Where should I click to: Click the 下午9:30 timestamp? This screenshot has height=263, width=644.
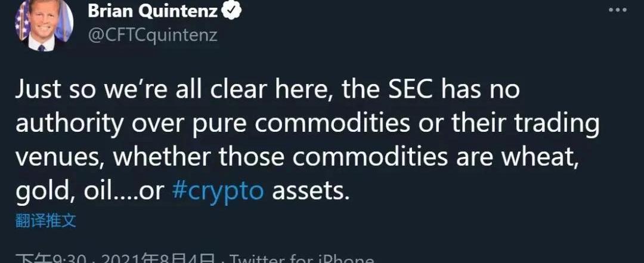coord(52,259)
